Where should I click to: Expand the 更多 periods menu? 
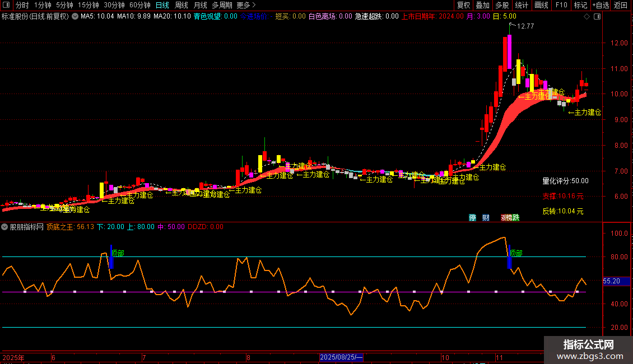(x=246, y=5)
